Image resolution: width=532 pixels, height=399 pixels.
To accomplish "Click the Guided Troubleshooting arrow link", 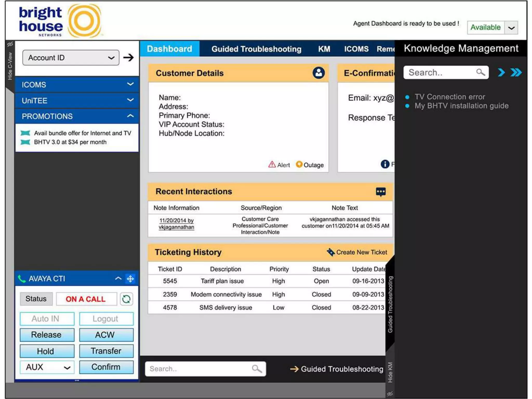I will point(337,369).
